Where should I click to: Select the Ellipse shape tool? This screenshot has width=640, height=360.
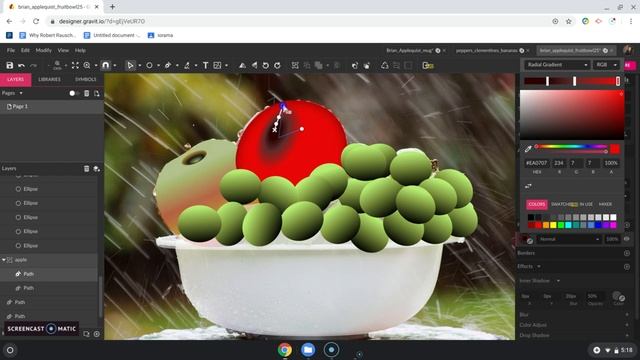point(149,65)
